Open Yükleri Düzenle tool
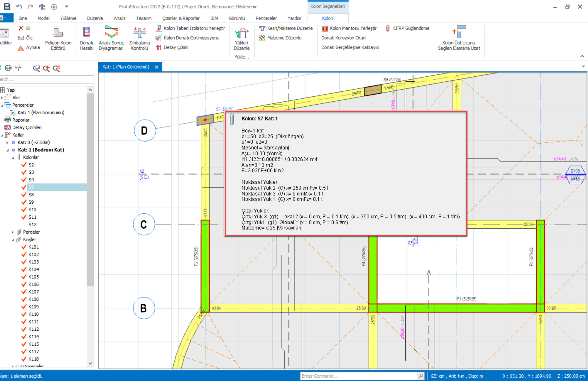The height and width of the screenshot is (381, 588). click(x=241, y=38)
